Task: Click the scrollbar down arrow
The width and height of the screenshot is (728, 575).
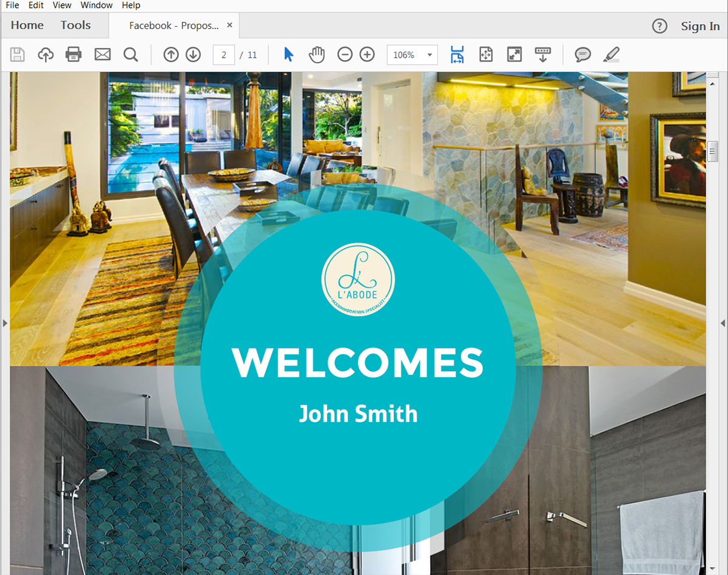Action: [713, 570]
